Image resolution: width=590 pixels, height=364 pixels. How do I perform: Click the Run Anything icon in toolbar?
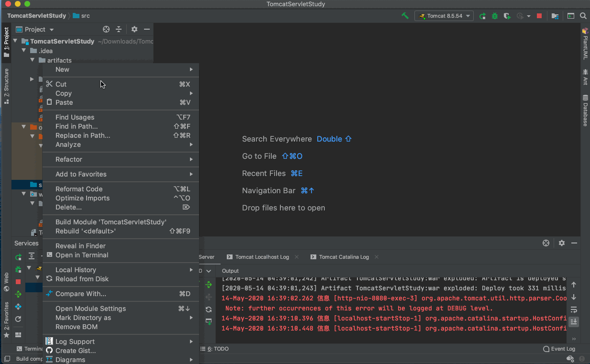(x=571, y=16)
